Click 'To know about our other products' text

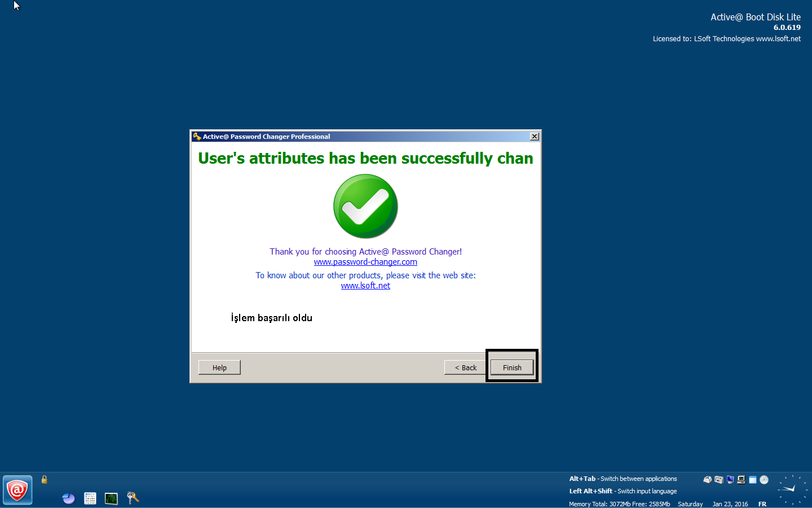[x=365, y=275]
